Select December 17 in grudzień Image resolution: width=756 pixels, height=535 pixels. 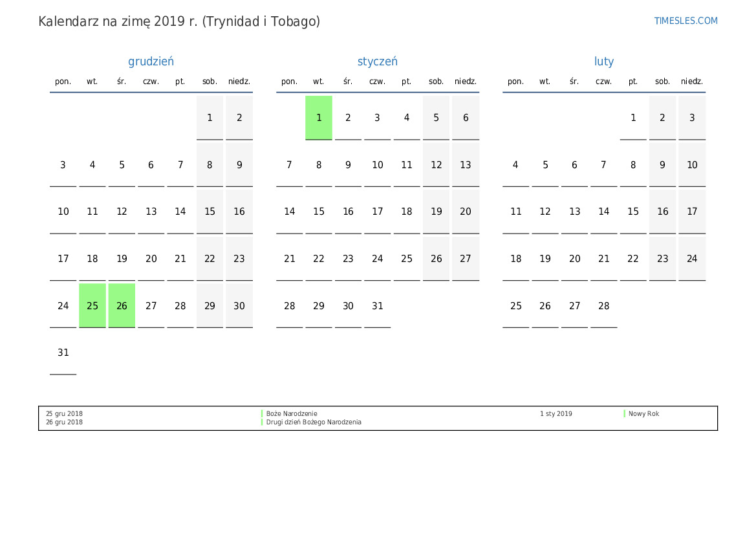tap(63, 259)
